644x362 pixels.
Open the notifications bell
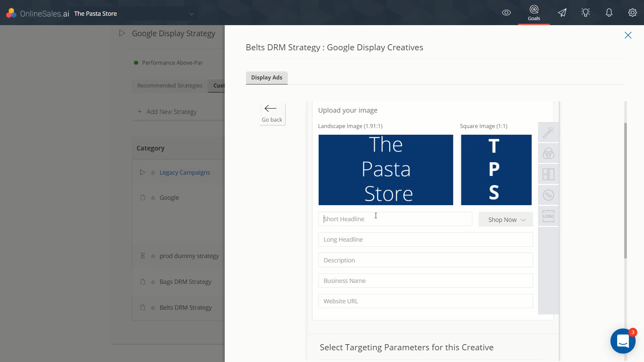609,13
